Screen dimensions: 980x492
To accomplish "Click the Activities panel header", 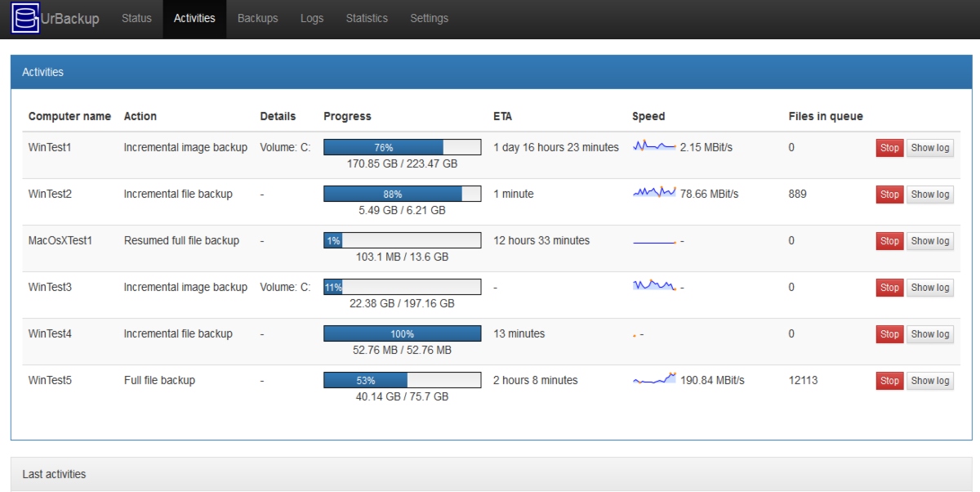I will [492, 72].
